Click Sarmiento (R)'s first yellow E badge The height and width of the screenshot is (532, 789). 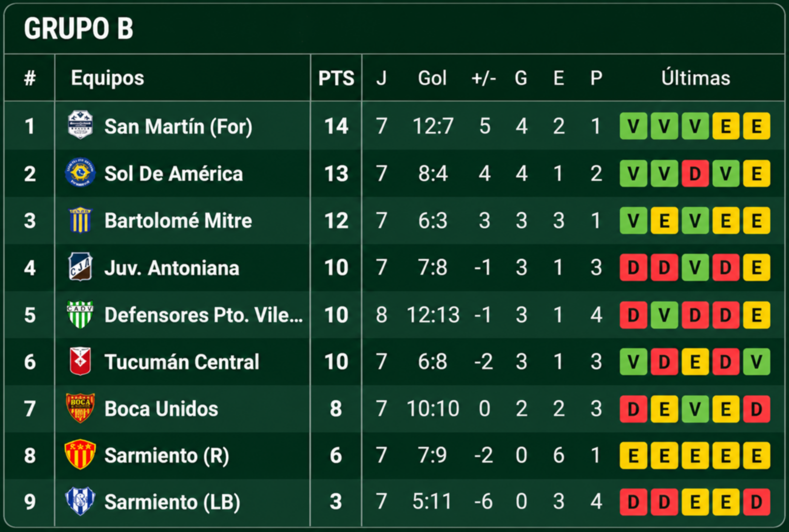633,456
